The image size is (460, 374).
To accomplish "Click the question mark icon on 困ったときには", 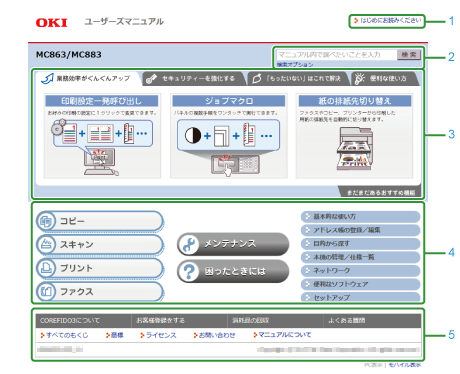I will tap(189, 271).
